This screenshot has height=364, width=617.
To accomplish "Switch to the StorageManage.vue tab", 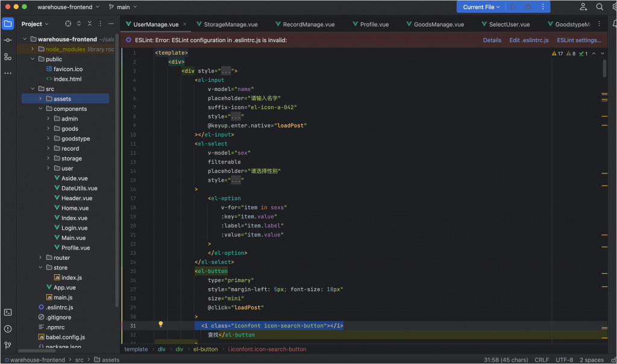I will [230, 25].
